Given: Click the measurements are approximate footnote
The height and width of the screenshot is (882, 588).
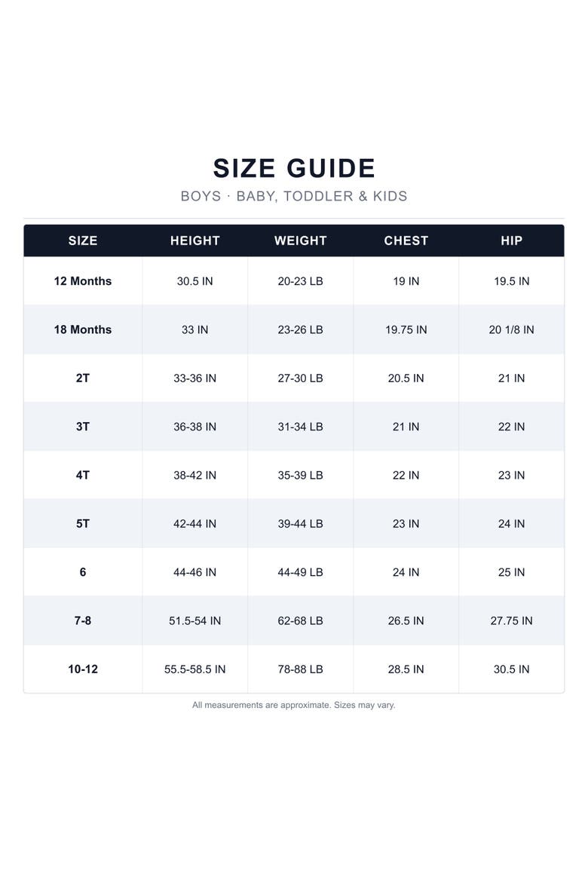Looking at the screenshot, I should [294, 705].
